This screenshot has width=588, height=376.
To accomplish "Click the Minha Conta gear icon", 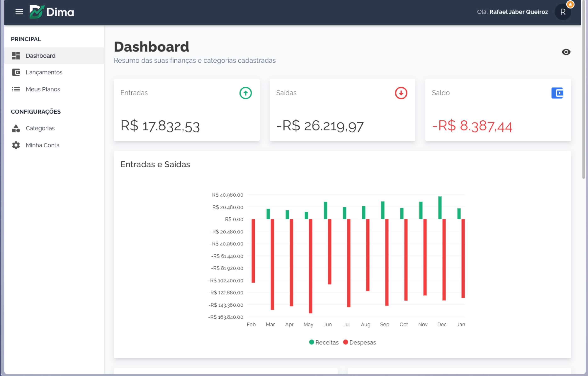I will [16, 145].
